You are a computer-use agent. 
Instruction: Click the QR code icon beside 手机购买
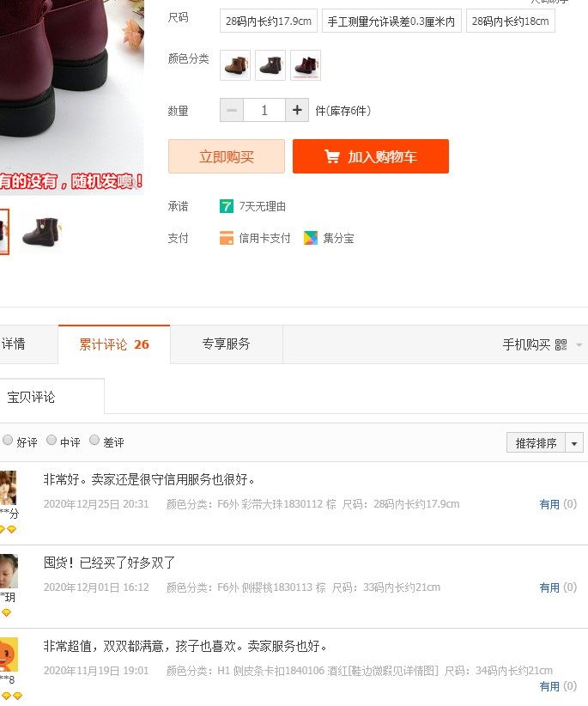click(x=561, y=345)
